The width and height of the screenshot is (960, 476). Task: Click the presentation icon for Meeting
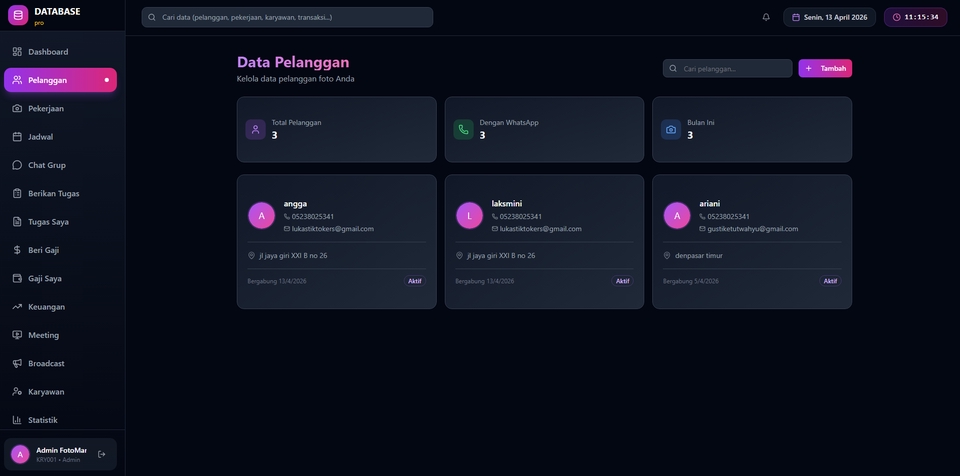click(17, 335)
